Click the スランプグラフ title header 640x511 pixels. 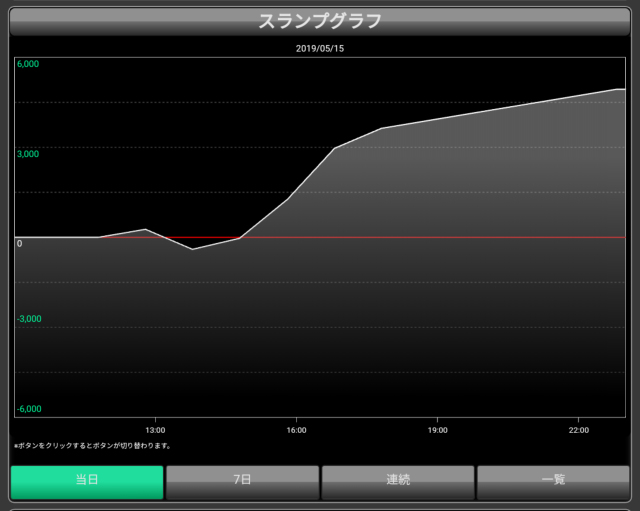tap(320, 20)
